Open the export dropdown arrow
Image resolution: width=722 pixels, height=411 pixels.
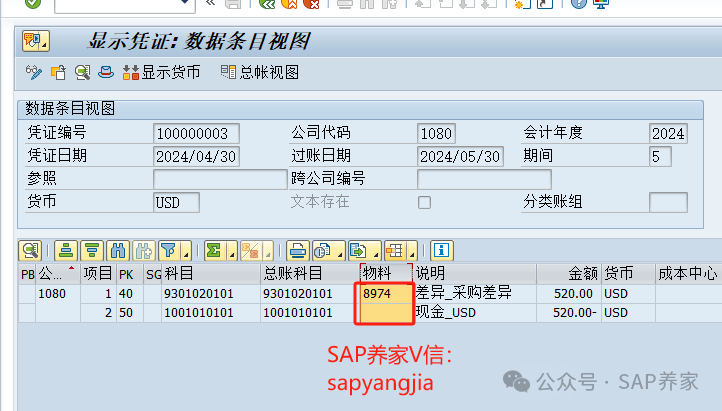coord(376,253)
